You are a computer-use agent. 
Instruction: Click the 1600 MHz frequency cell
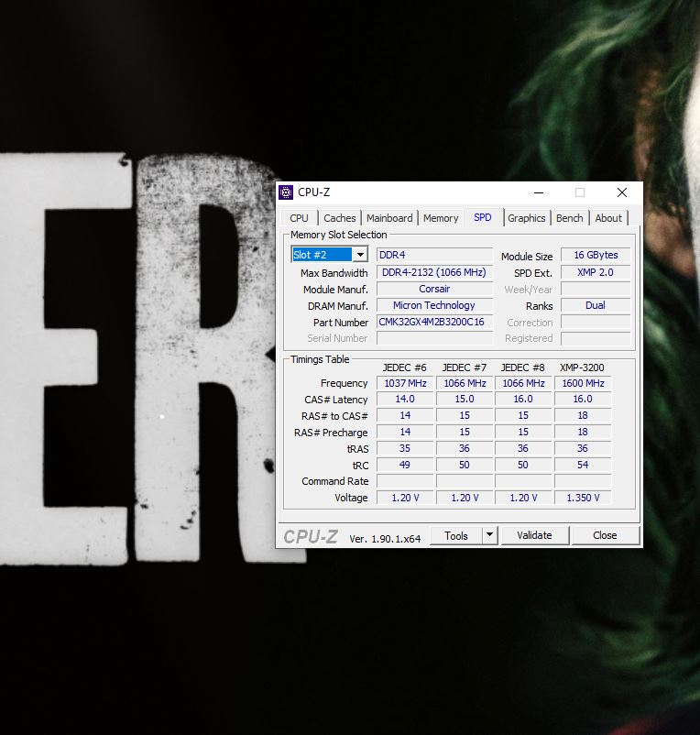pyautogui.click(x=583, y=383)
